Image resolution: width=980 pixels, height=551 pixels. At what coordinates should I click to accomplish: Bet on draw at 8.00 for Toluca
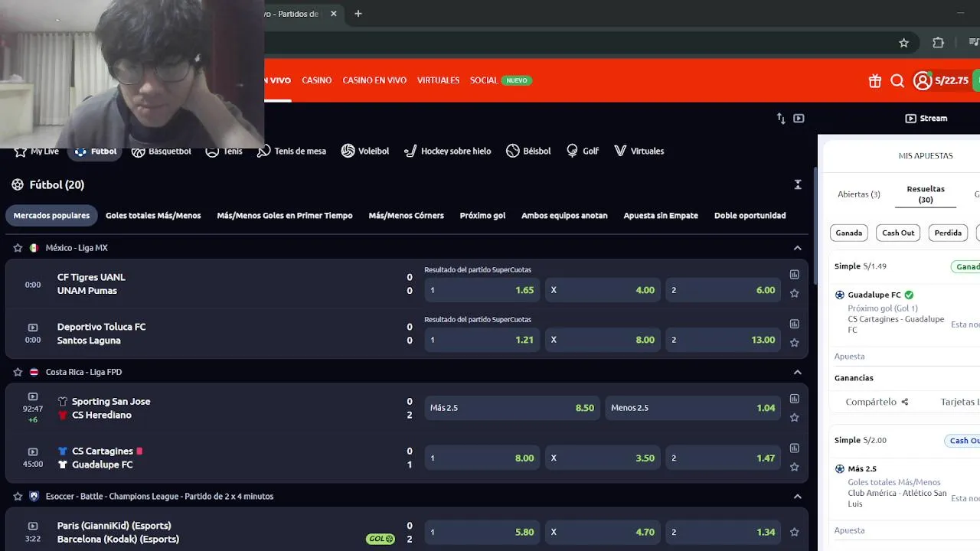603,340
